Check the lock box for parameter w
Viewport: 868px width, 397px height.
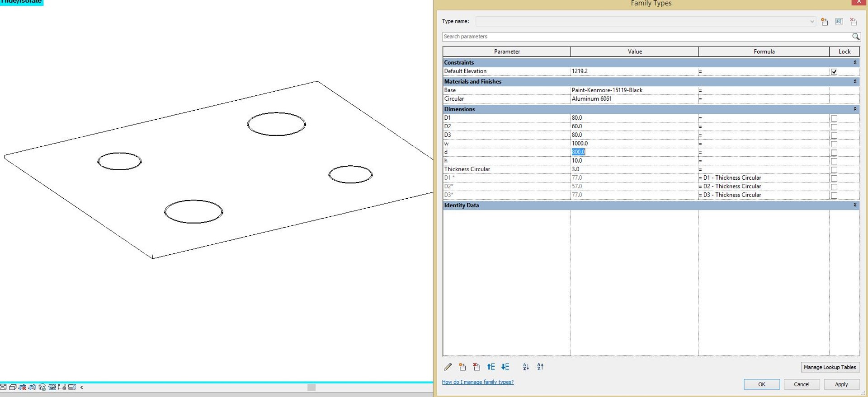834,144
